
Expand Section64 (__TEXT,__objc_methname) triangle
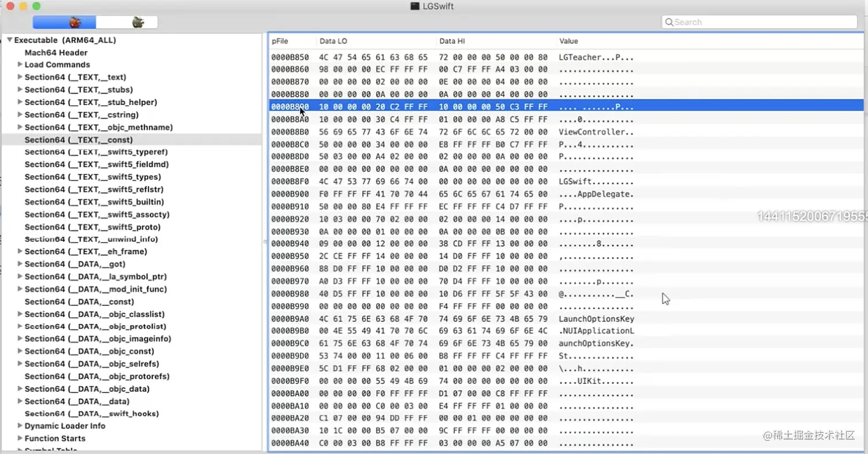pyautogui.click(x=20, y=127)
